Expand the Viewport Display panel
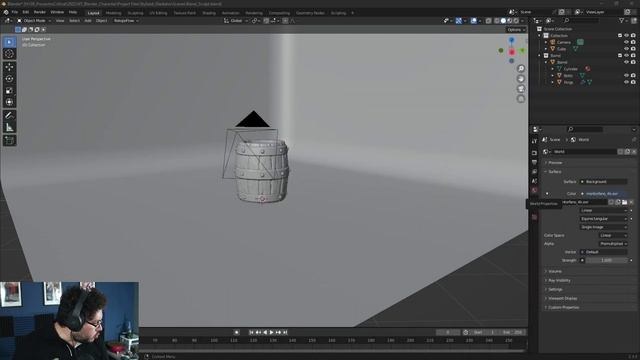Screen dimensions: 640x360 (562, 298)
